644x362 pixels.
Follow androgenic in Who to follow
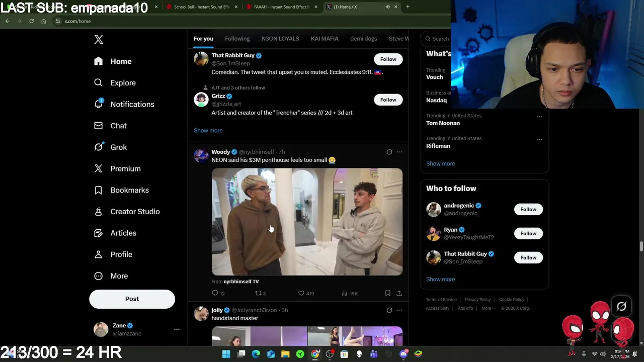[x=528, y=209]
